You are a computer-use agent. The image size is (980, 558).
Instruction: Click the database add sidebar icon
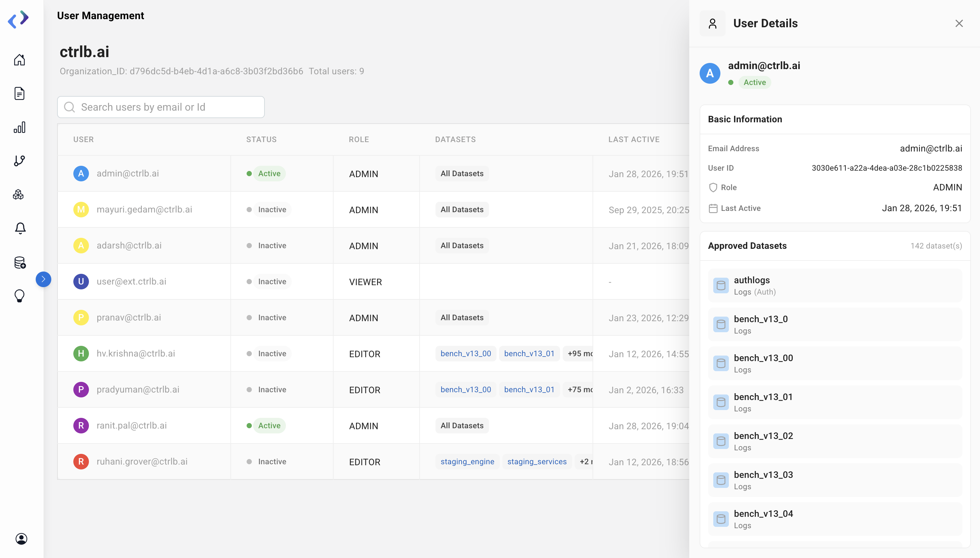point(20,262)
